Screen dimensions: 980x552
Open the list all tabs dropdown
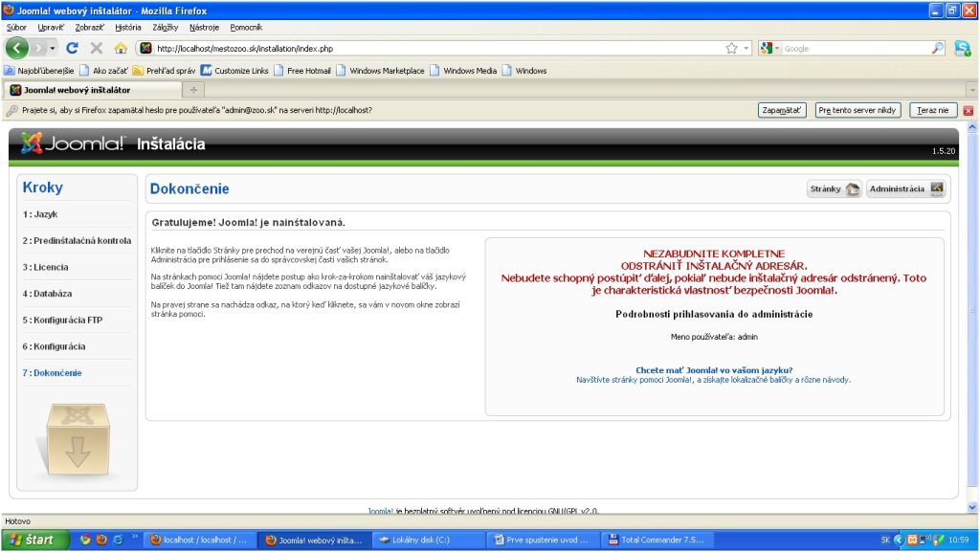[x=972, y=90]
